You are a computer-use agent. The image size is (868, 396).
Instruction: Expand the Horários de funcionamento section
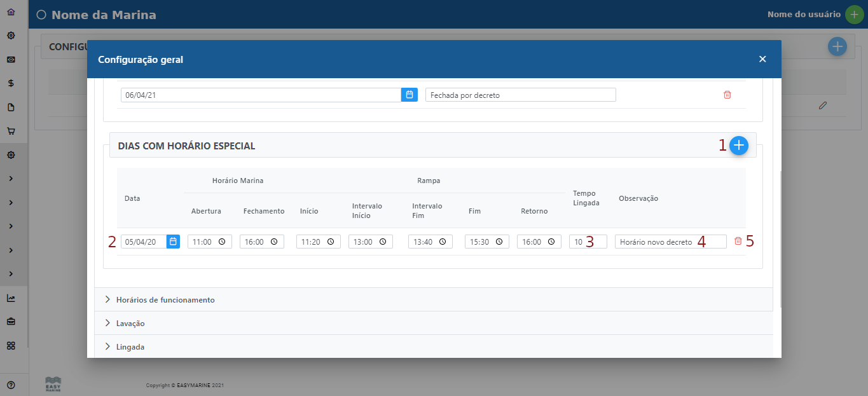(165, 299)
